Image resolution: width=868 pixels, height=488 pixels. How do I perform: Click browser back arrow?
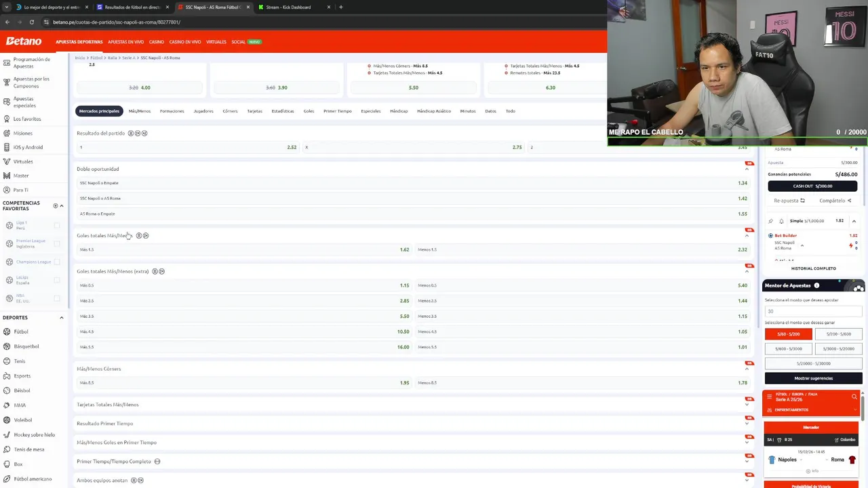pos(7,22)
